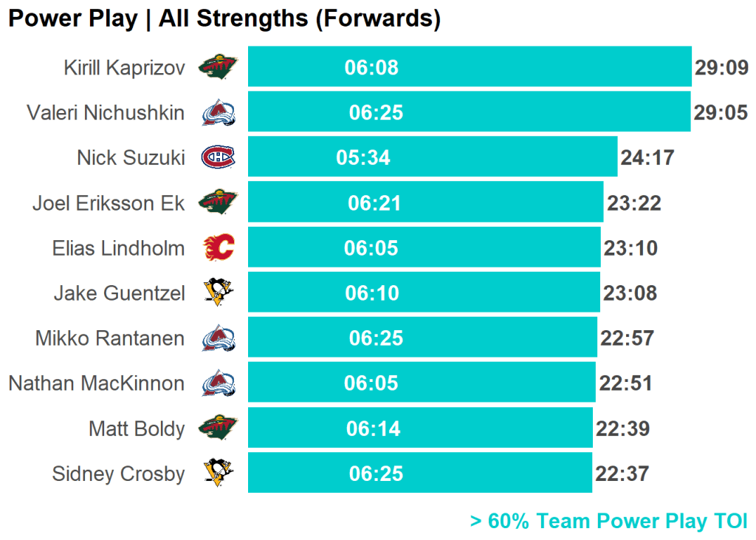Select the Kirill Kaprizov player name
Image resolution: width=756 pixels, height=540 pixels.
(124, 68)
